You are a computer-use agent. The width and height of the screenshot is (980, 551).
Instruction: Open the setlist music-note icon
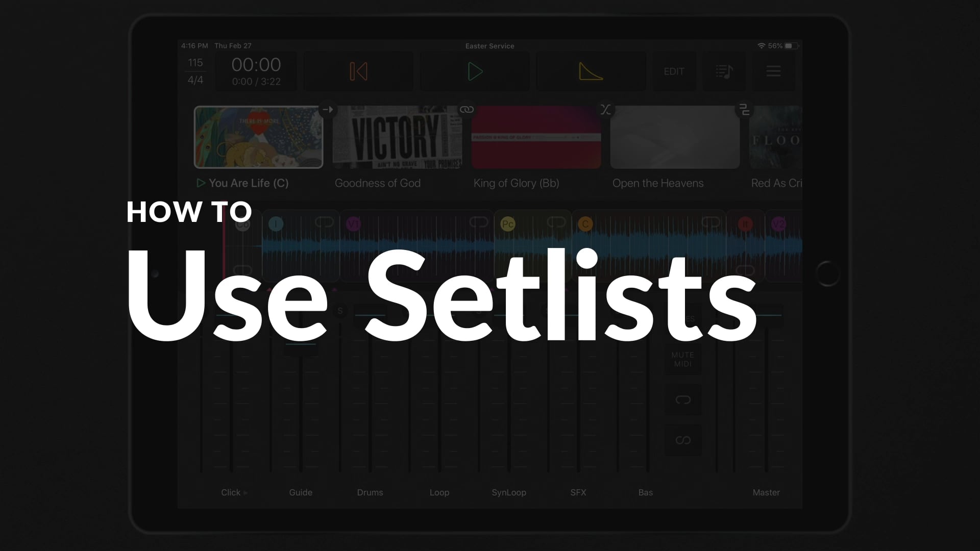point(724,71)
